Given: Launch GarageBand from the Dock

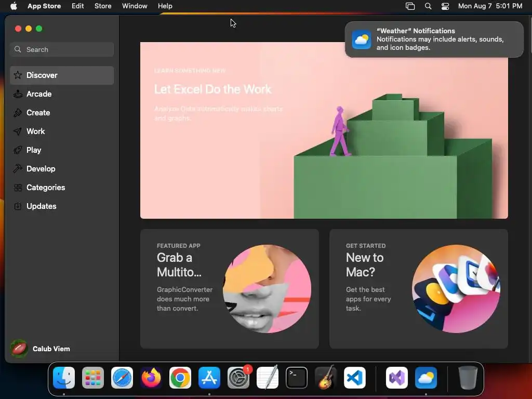Looking at the screenshot, I should (x=326, y=378).
